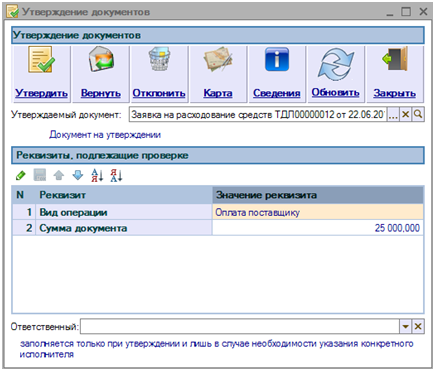The image size is (435, 371).
Task: Open the Сведения info icon
Action: (x=277, y=59)
